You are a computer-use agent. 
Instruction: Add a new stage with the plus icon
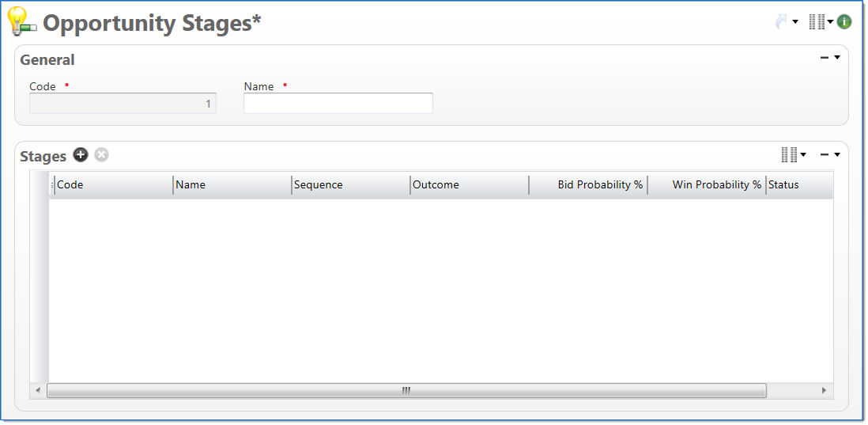tap(81, 154)
